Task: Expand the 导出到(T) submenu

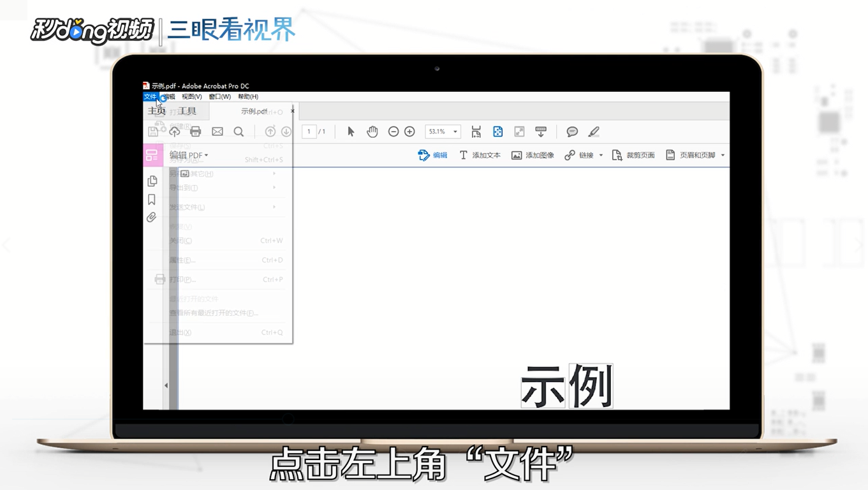Action: tap(217, 188)
